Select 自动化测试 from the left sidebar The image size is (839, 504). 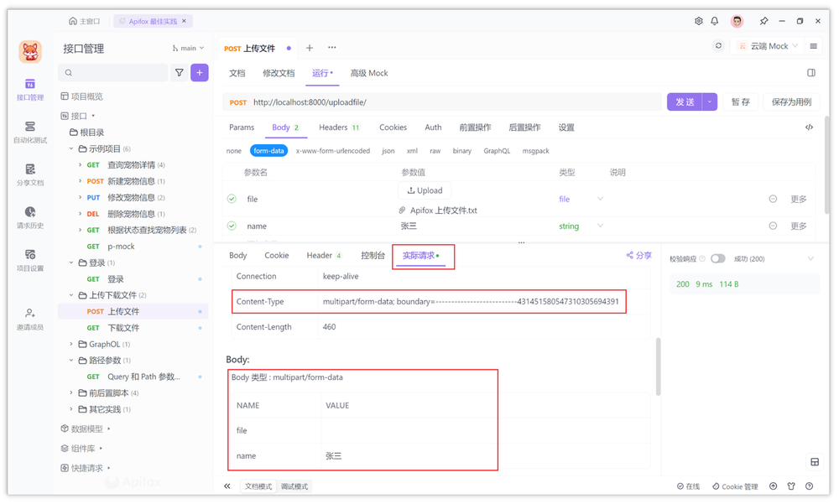point(30,132)
